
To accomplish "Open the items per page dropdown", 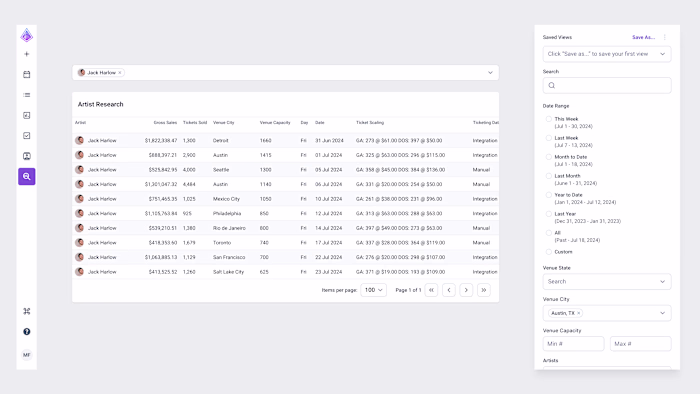I will pos(373,290).
